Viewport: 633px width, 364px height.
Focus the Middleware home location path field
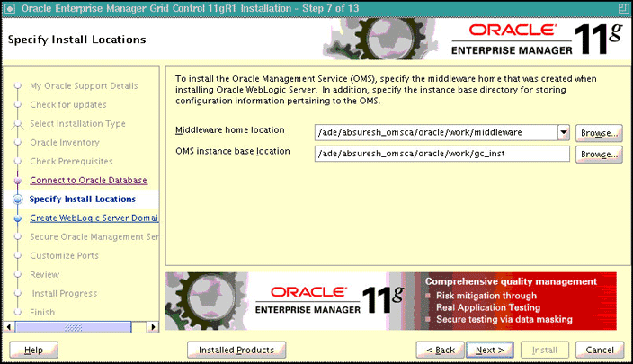[x=436, y=132]
